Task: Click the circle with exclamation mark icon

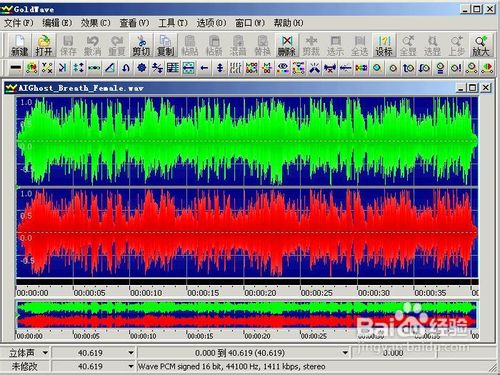Action: pyautogui.click(x=456, y=68)
